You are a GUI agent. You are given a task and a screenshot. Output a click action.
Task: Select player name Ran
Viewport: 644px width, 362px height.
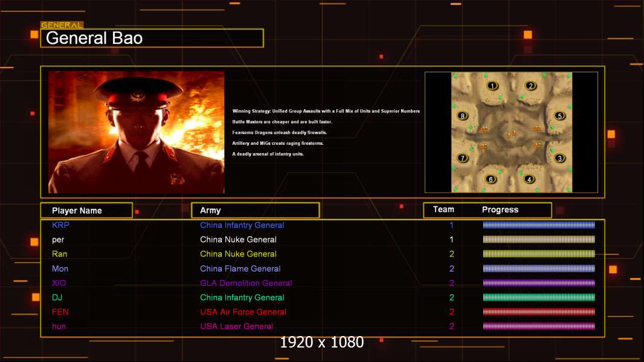point(60,254)
